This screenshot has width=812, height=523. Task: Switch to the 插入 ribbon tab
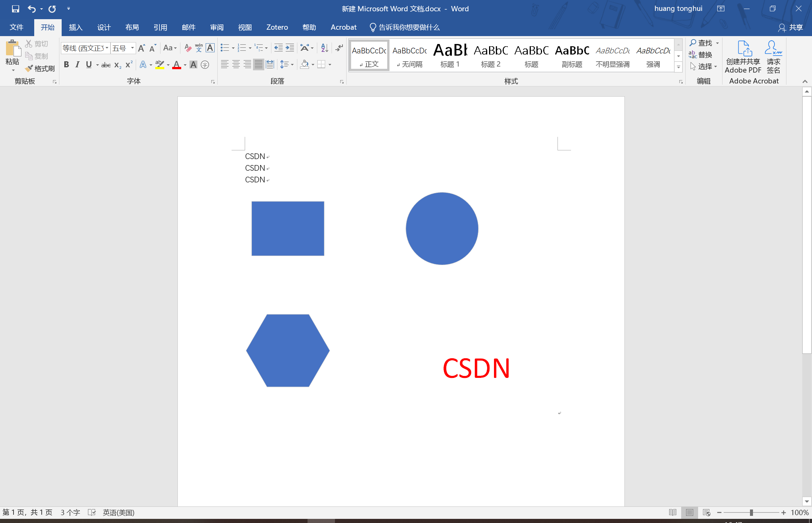76,27
